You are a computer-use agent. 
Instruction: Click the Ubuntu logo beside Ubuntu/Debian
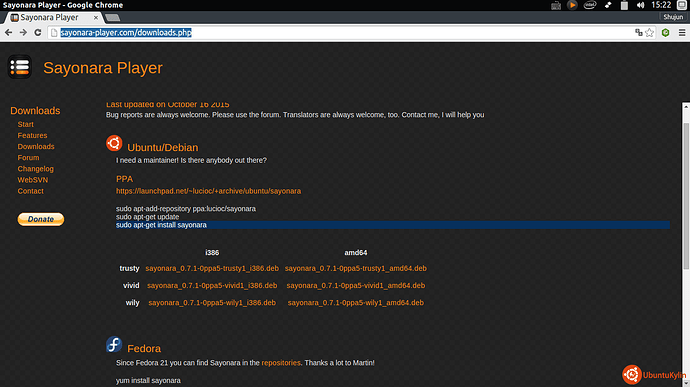[114, 143]
